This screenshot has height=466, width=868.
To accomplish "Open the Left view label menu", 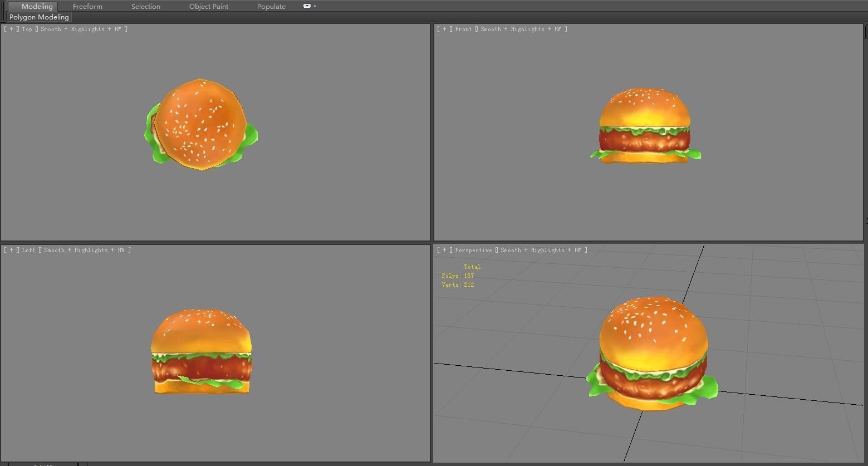I will (x=28, y=250).
